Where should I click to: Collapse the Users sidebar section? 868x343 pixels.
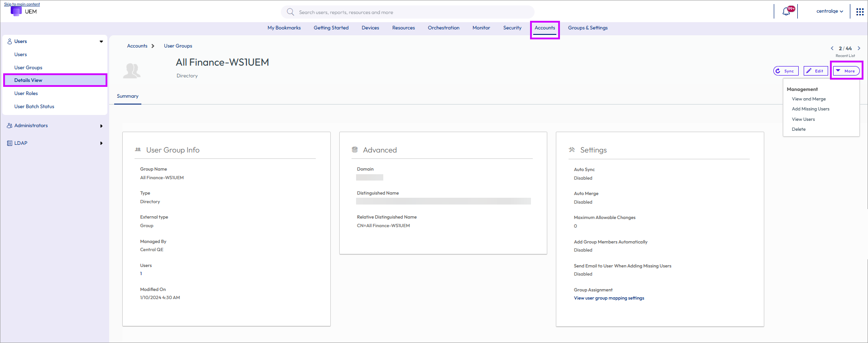pos(101,42)
